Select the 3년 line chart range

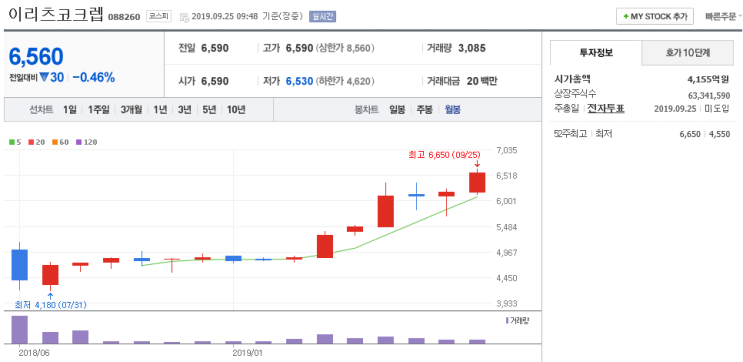[x=185, y=110]
